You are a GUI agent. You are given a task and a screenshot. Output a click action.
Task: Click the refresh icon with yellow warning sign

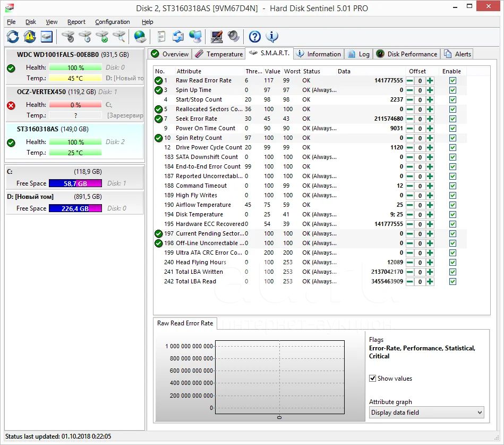[30, 36]
